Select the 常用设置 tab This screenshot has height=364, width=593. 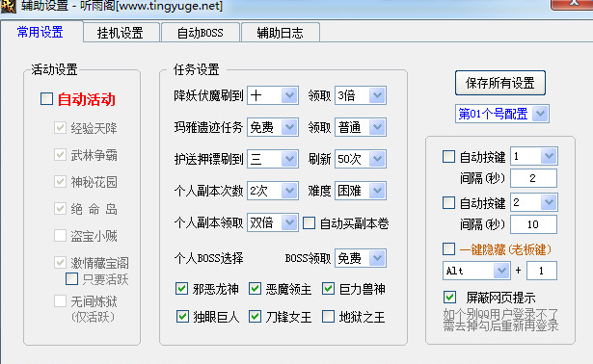(x=41, y=32)
